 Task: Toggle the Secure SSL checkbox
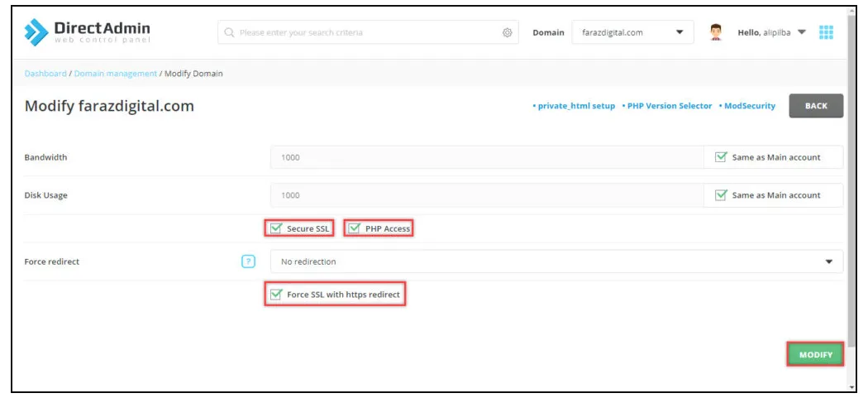275,228
